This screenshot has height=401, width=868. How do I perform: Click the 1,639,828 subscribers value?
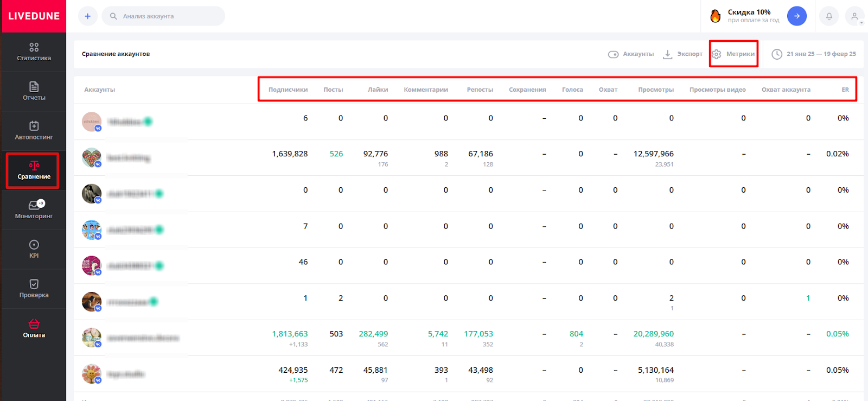(290, 154)
